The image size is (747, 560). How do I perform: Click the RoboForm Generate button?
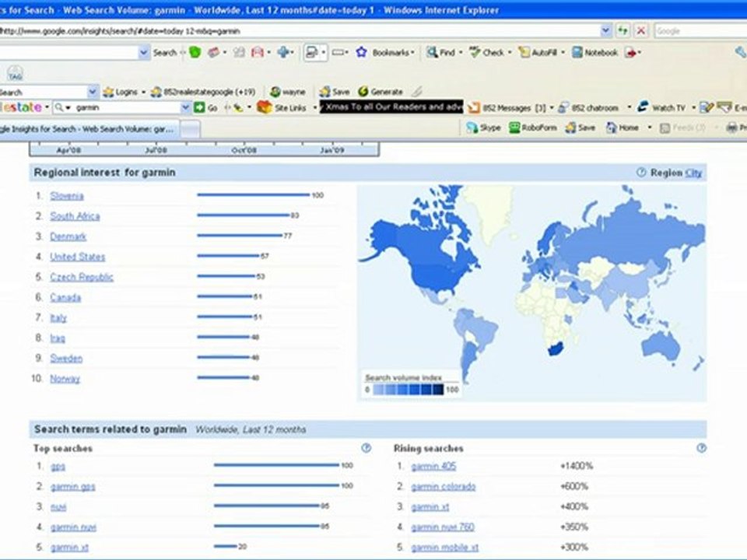point(381,92)
